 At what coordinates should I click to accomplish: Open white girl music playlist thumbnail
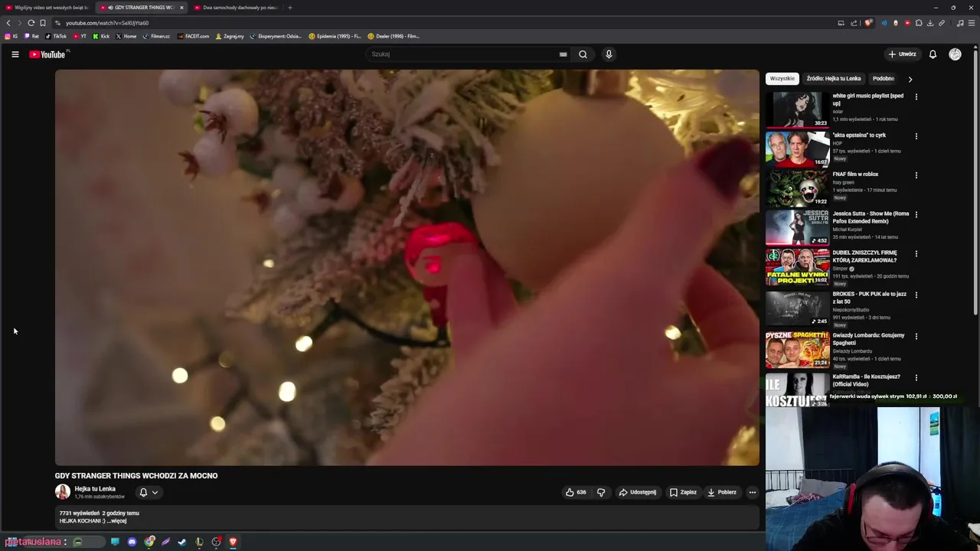(x=797, y=109)
